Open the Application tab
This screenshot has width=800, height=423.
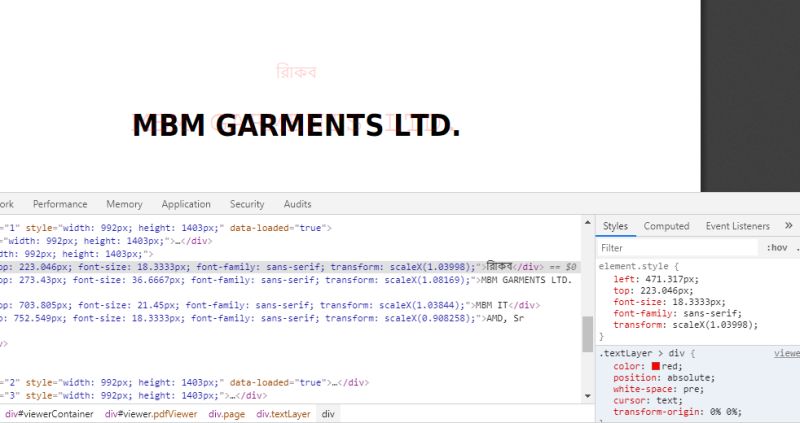point(186,204)
